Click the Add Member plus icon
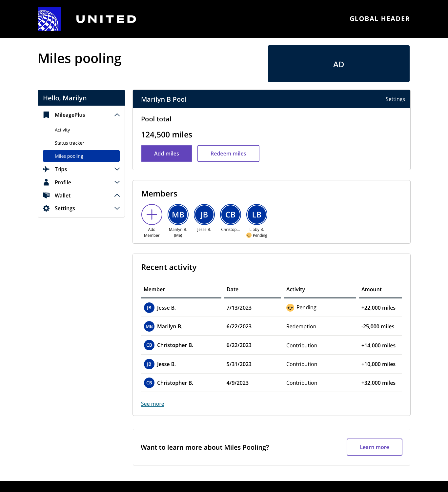Screen dimensions: 448x492 coord(152,215)
